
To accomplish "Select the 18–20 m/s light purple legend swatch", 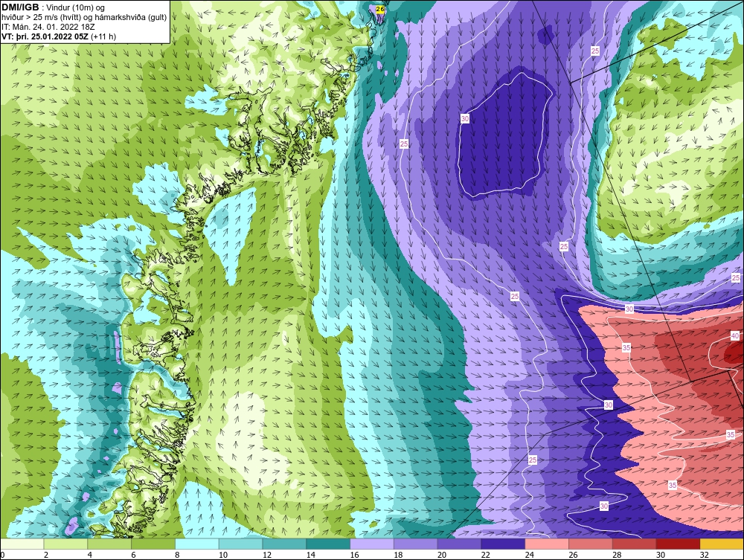I will click(416, 544).
